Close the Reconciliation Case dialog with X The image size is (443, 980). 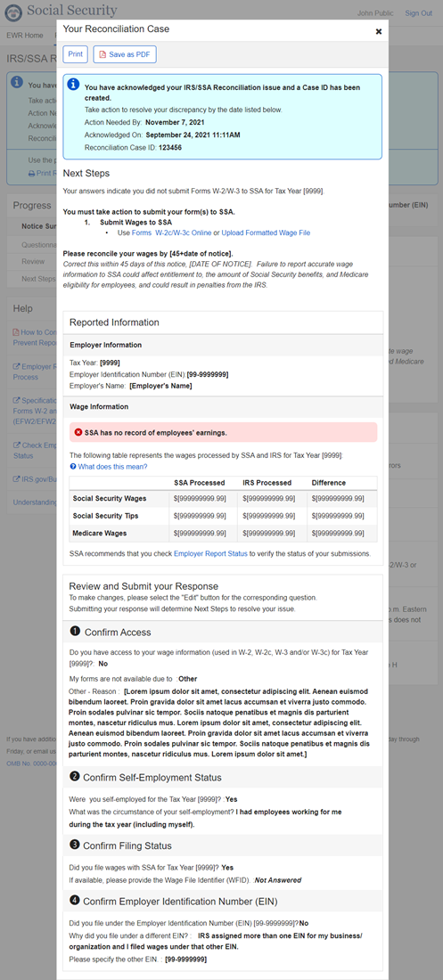[379, 31]
